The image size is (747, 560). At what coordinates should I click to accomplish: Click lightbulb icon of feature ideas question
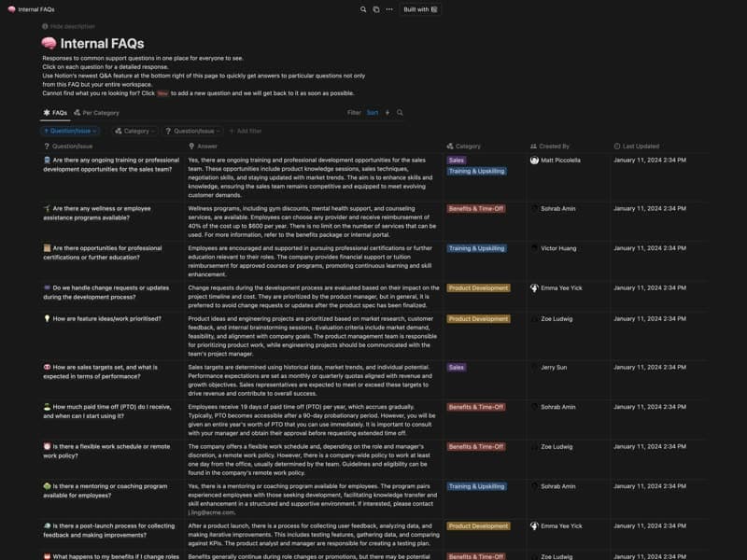pos(47,318)
